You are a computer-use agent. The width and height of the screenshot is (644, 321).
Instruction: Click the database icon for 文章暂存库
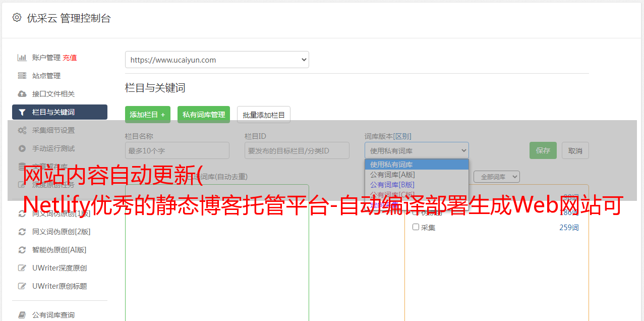[22, 166]
